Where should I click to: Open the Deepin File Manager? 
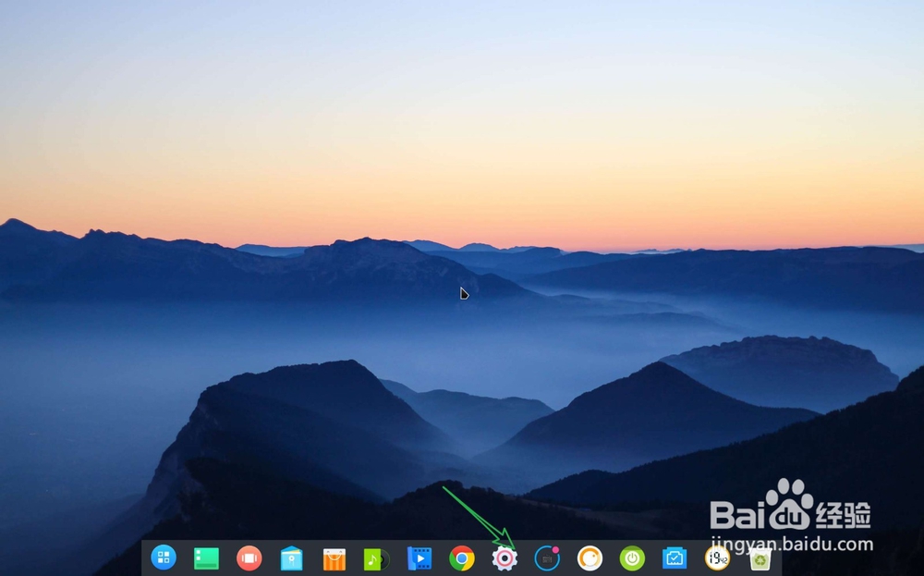(x=291, y=559)
